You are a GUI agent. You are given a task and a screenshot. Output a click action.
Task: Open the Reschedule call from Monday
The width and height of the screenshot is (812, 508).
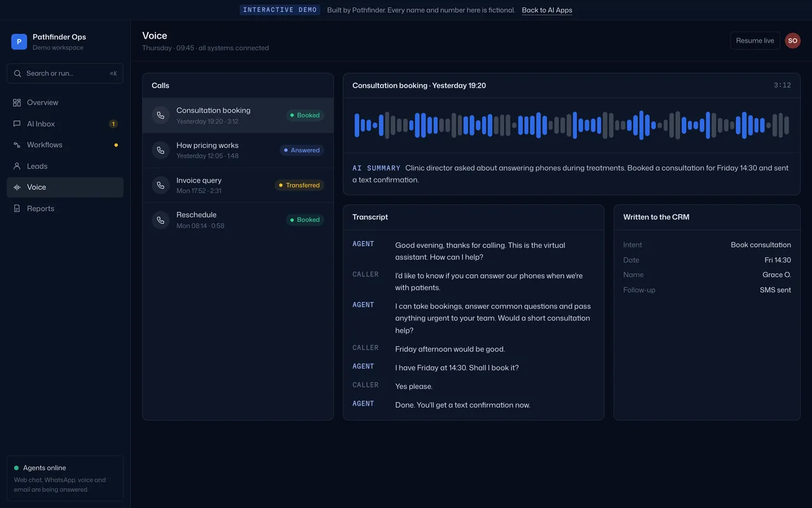click(x=238, y=220)
